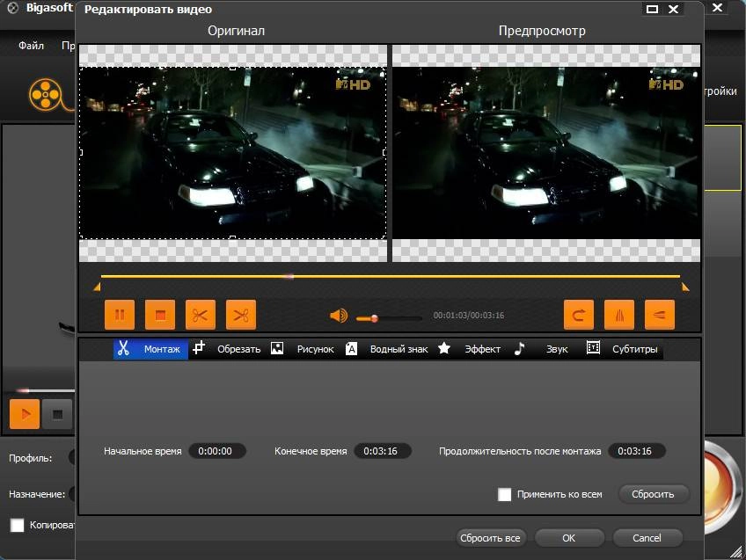This screenshot has height=560, width=746.
Task: Click the subtitles film icon
Action: click(x=593, y=347)
